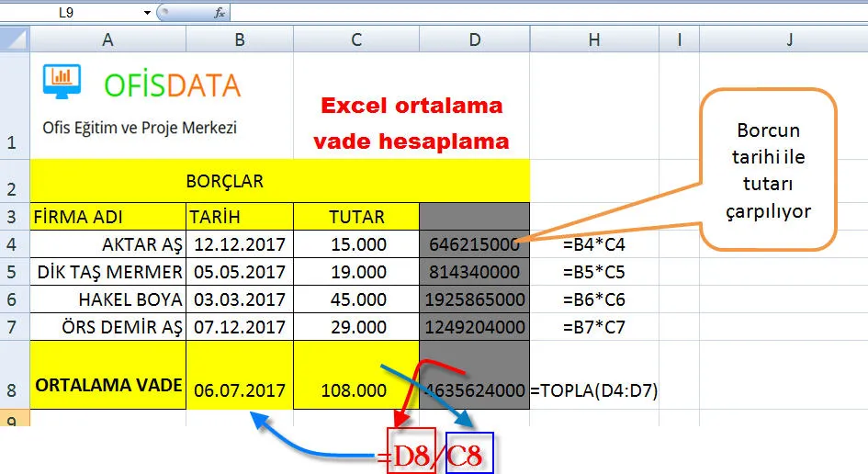
Task: Click the yellow BORÇLAR merged cell
Action: click(x=225, y=181)
